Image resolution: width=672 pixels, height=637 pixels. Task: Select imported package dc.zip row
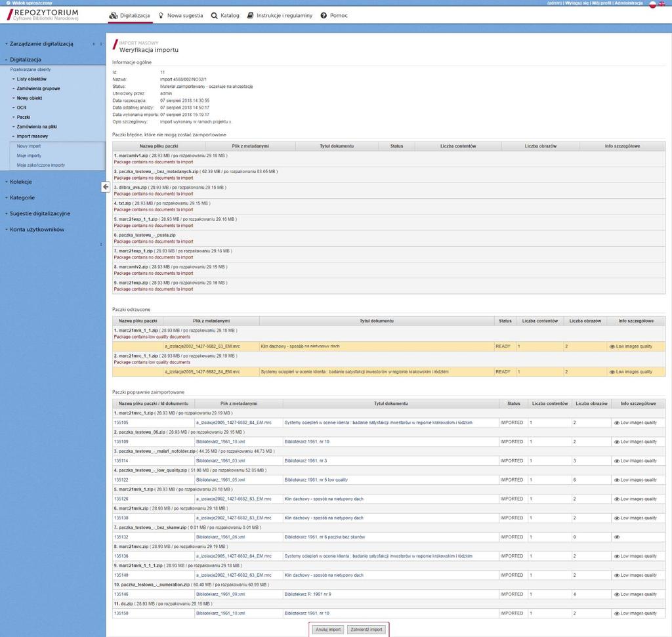coord(388,604)
